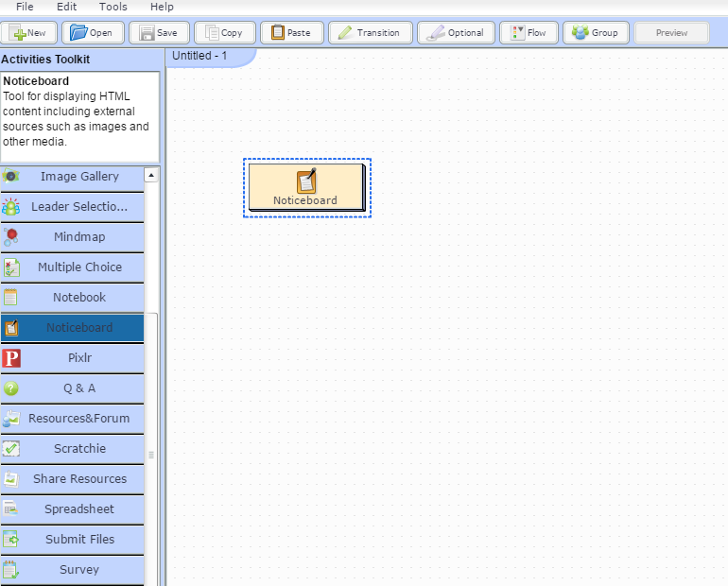This screenshot has height=586, width=728.
Task: Switch to the Untitled - 1 tab
Action: pyautogui.click(x=199, y=56)
